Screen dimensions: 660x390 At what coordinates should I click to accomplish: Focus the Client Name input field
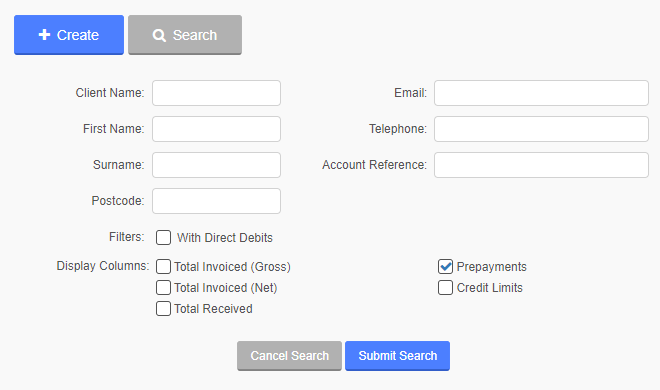point(216,93)
